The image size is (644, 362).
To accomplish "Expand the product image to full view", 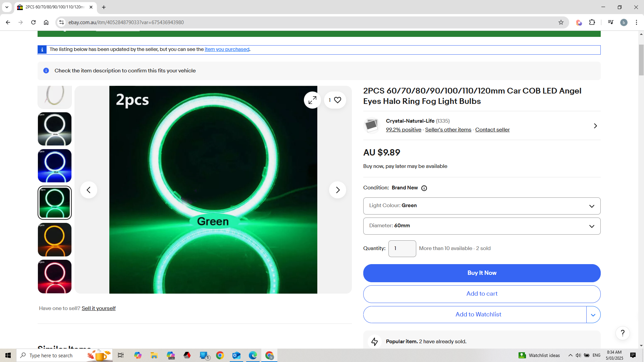I will click(312, 100).
